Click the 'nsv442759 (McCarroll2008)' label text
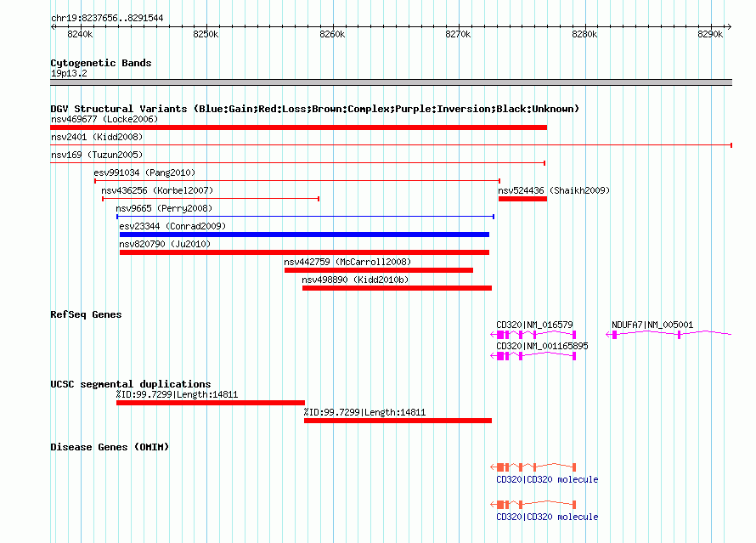 (x=347, y=262)
